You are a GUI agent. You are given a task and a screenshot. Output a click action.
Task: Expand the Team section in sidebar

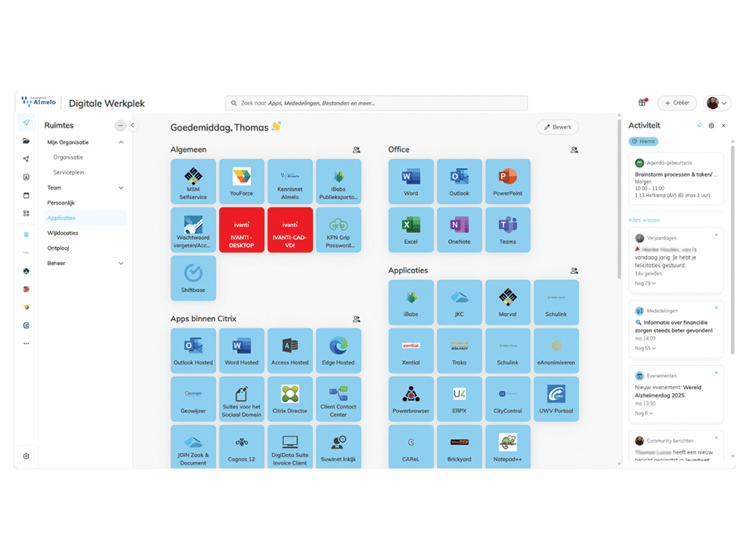121,188
